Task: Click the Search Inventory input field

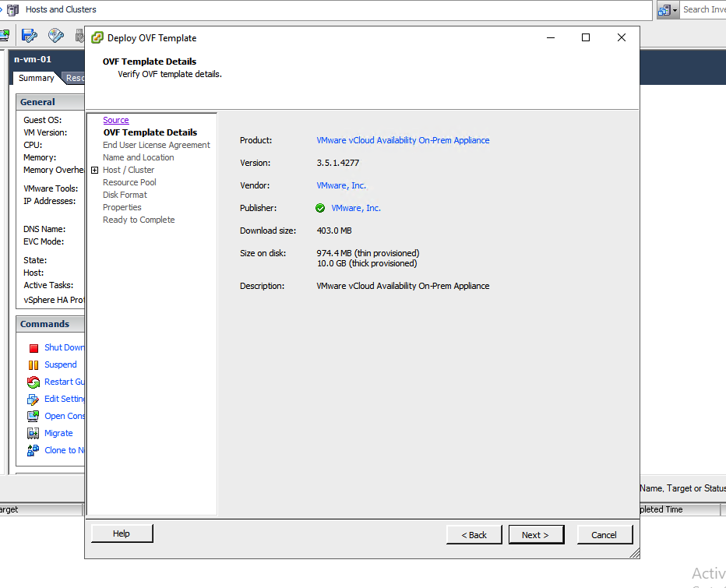Action: (x=703, y=9)
